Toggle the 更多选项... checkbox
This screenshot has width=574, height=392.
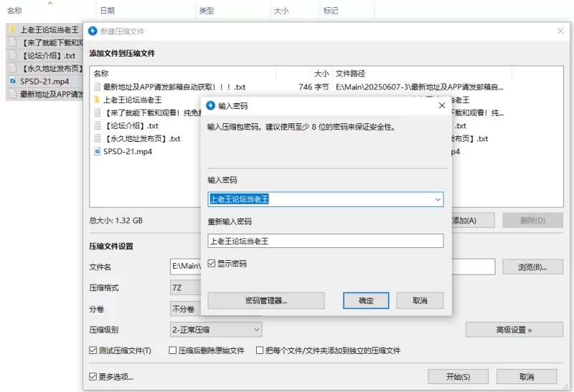(93, 377)
